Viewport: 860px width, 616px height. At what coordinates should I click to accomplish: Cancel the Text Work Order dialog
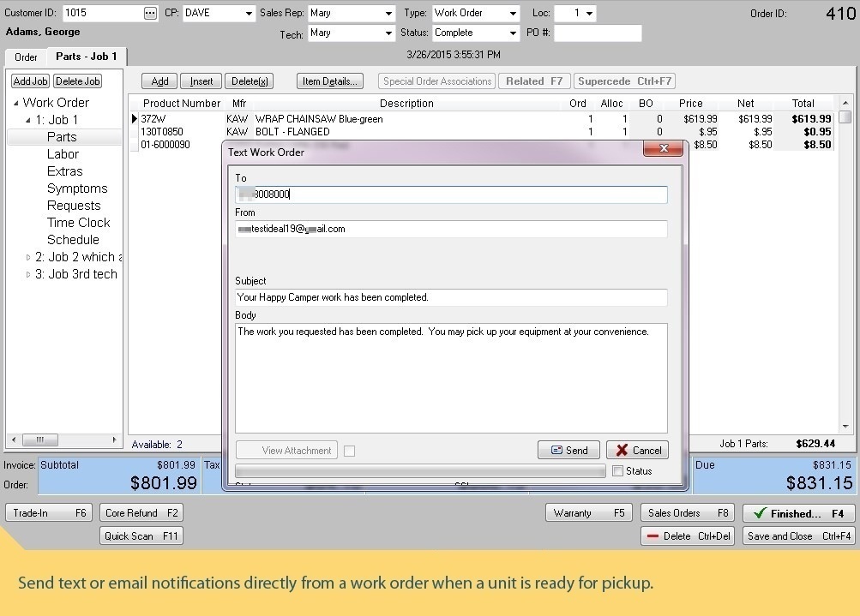[637, 450]
